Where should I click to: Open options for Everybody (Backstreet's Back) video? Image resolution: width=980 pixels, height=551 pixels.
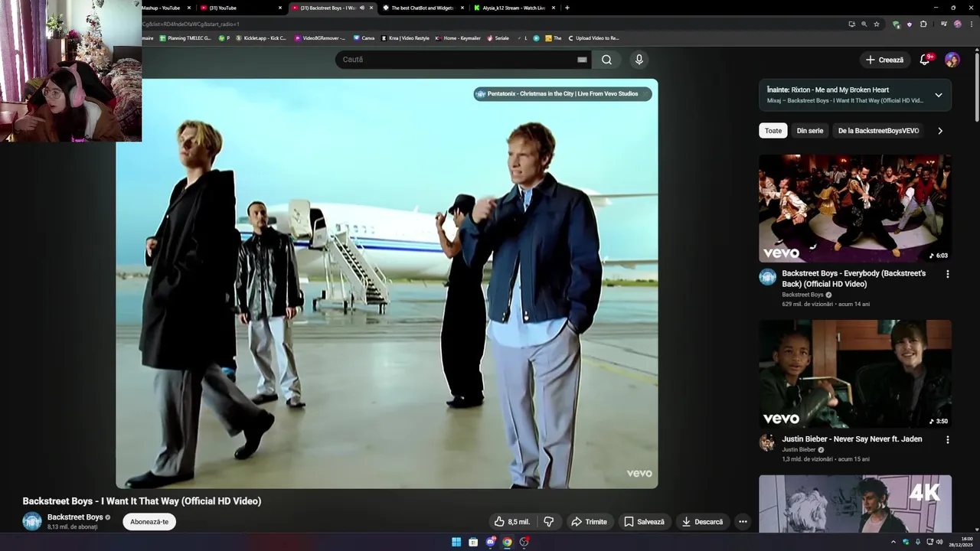947,274
